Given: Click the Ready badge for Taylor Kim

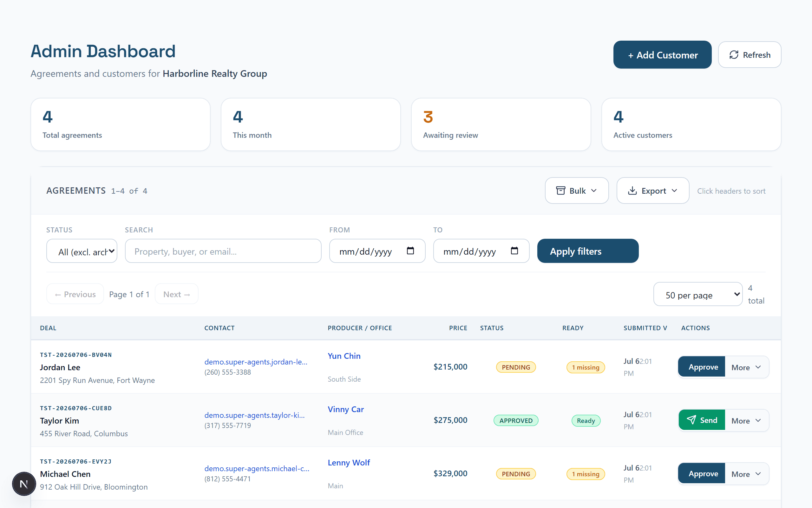Looking at the screenshot, I should pyautogui.click(x=586, y=420).
